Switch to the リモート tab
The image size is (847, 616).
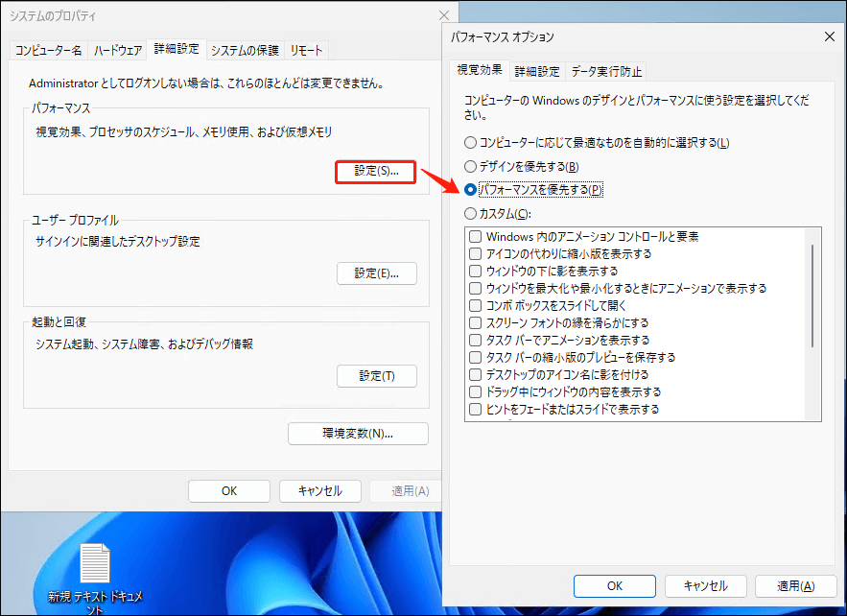click(x=306, y=51)
